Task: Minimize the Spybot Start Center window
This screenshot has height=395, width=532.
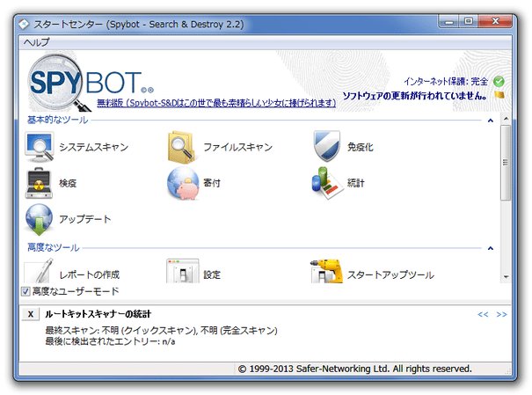Action: pyautogui.click(x=449, y=22)
